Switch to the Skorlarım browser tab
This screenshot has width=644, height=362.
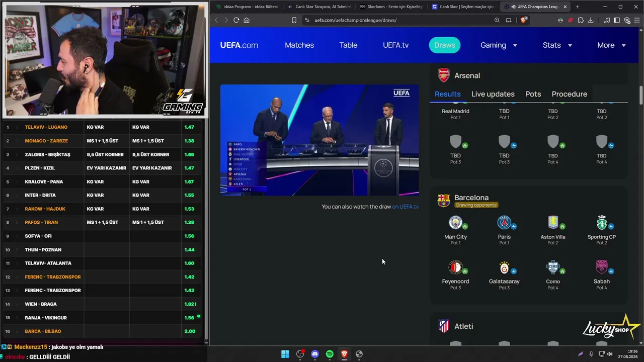391,7
